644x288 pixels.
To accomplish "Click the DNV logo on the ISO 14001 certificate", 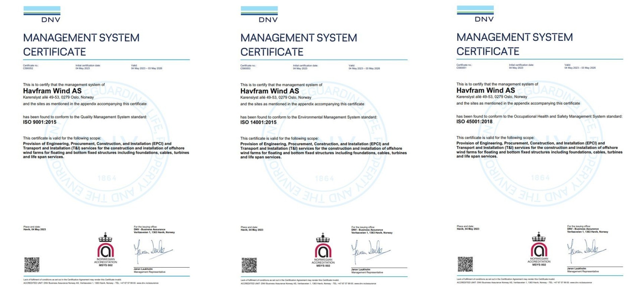I will click(x=259, y=14).
